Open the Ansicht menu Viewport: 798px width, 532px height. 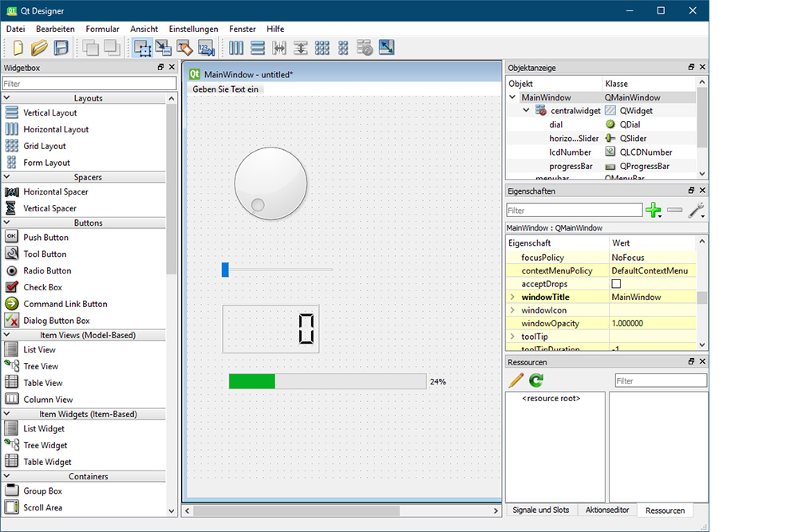point(144,29)
